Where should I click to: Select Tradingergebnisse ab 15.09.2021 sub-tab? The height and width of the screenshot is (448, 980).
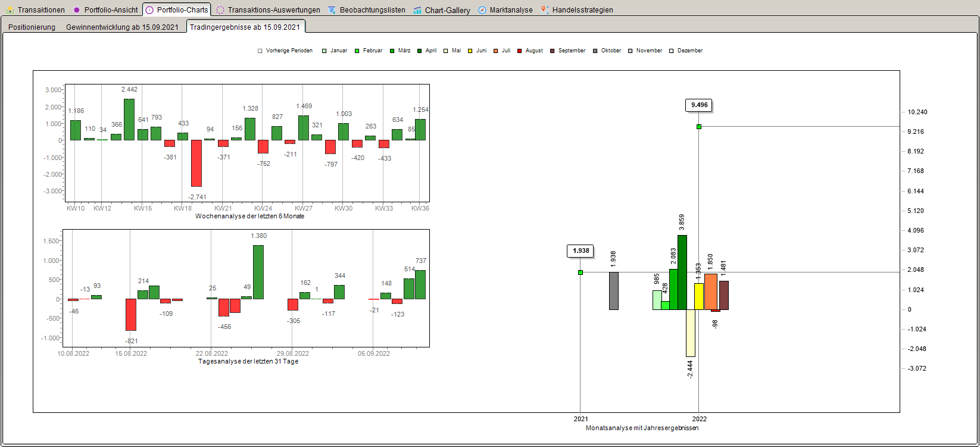point(245,27)
